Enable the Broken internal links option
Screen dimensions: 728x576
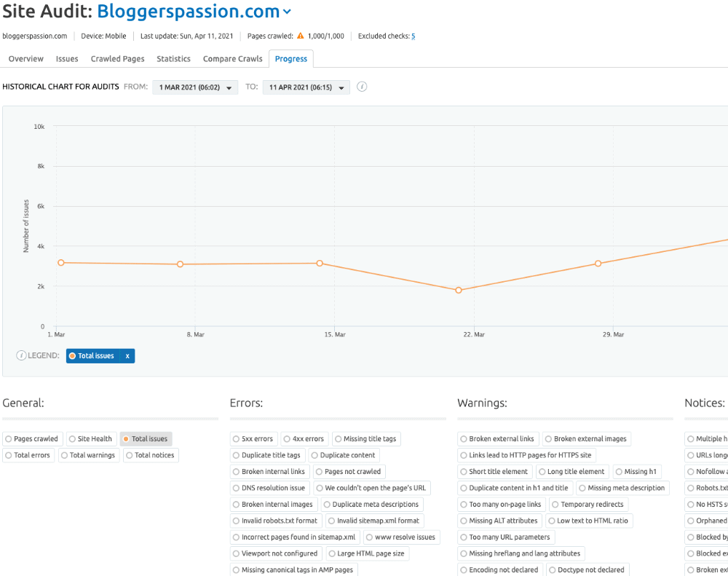[x=270, y=471]
